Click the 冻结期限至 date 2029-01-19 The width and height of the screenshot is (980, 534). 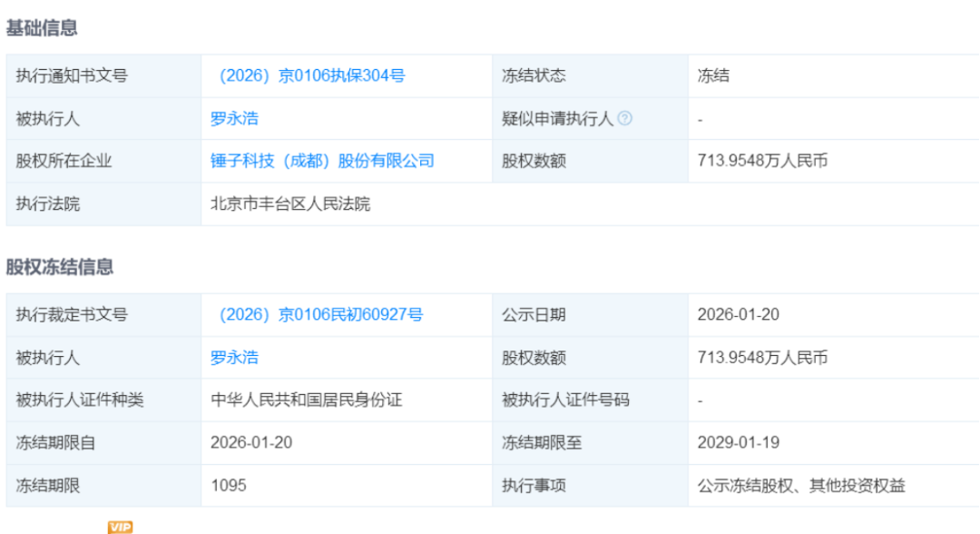click(738, 443)
